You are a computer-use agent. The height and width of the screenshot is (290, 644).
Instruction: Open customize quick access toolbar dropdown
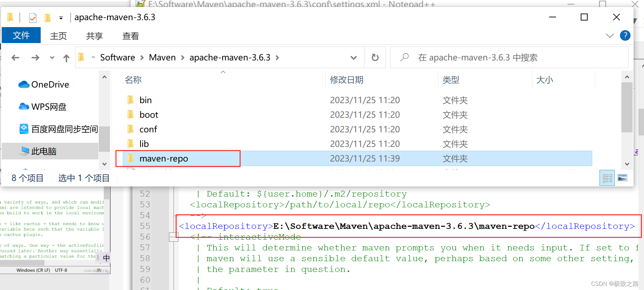point(61,18)
